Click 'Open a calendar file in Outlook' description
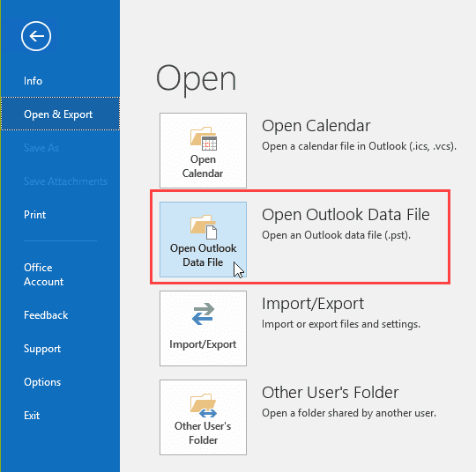Screen dimensions: 476x472 pos(359,146)
